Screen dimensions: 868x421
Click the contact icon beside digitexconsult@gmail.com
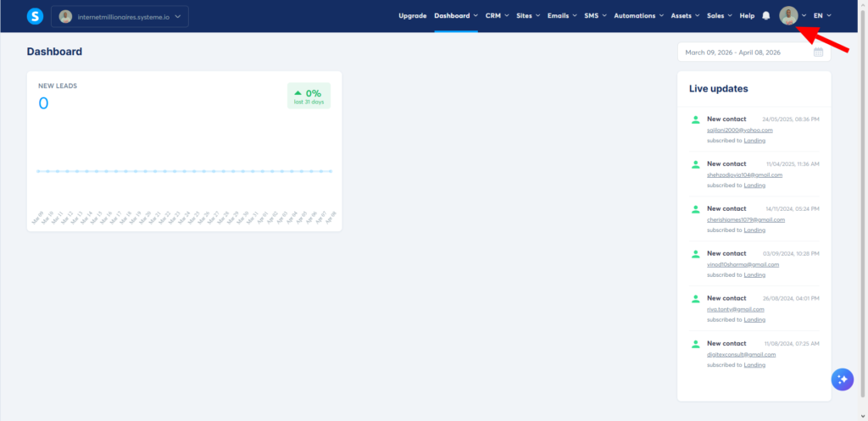[x=696, y=343]
